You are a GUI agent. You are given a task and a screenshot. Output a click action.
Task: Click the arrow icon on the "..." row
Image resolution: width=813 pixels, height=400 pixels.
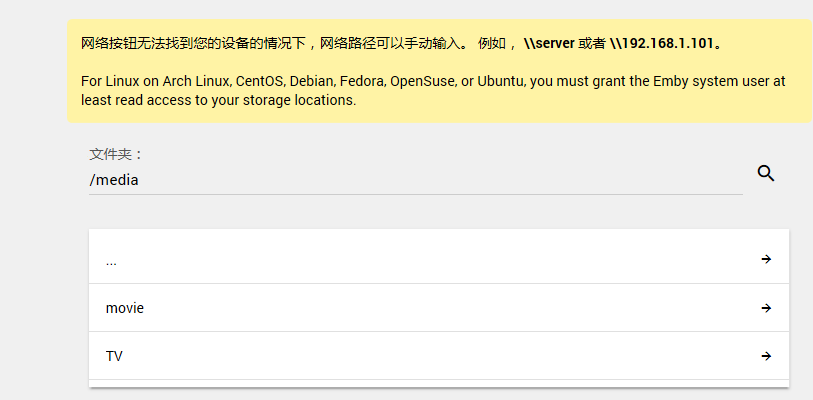click(766, 259)
